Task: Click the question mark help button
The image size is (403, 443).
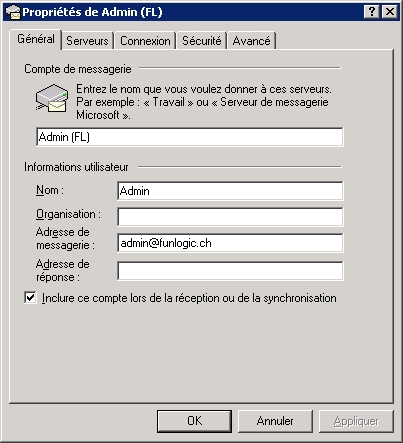Action: pos(372,12)
